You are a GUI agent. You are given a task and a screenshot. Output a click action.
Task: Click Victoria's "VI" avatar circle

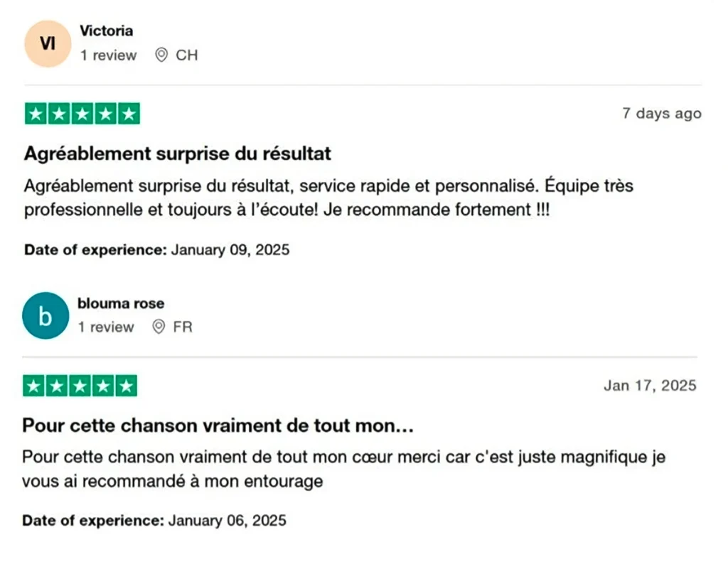click(x=48, y=43)
